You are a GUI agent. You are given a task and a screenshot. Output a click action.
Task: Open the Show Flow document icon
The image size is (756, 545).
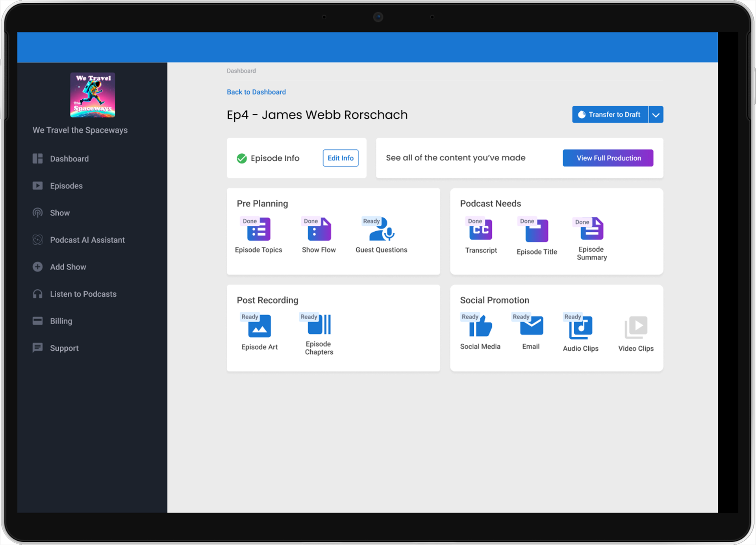point(319,229)
